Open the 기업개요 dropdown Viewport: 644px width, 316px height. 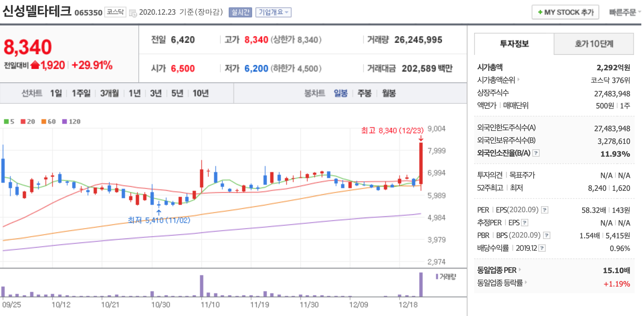coord(274,12)
